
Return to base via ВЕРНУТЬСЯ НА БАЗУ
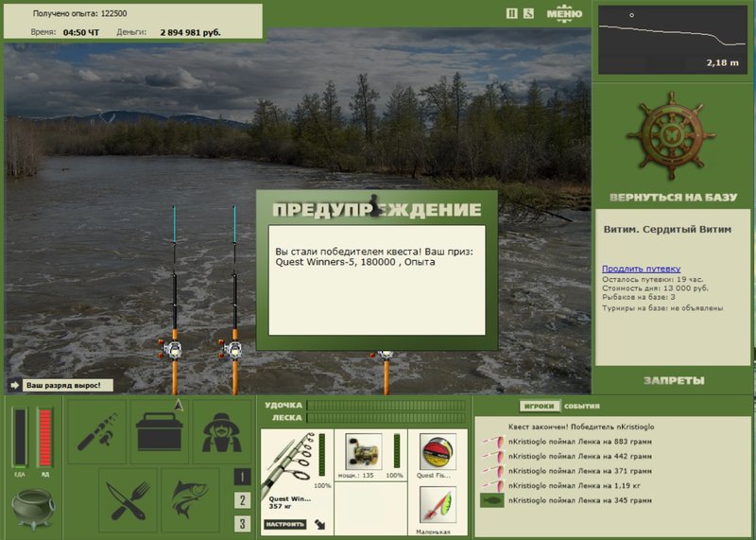(673, 198)
